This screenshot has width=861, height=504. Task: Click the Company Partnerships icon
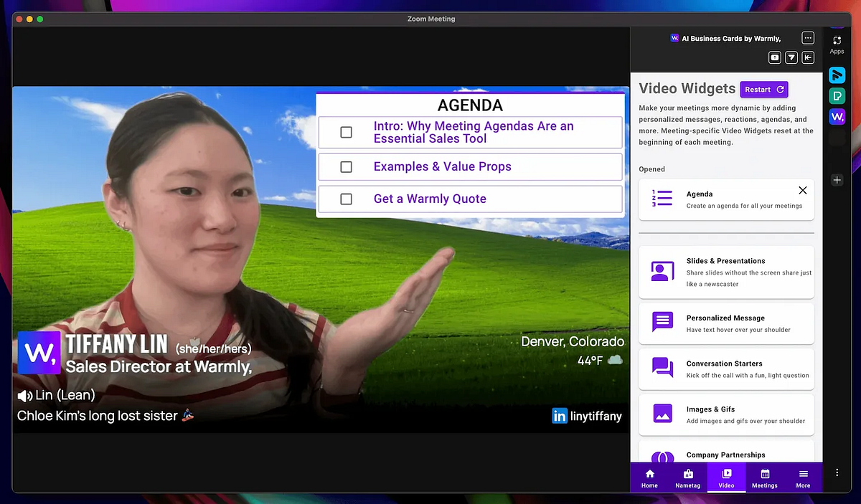pyautogui.click(x=662, y=457)
